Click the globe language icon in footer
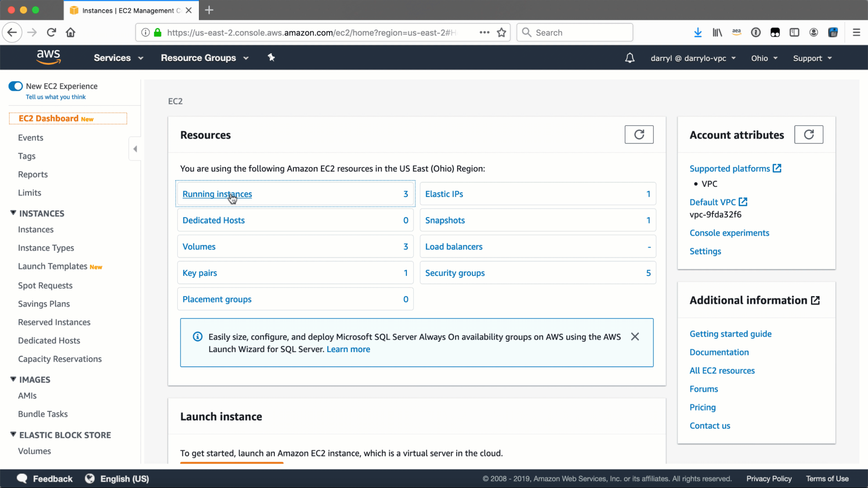 (90, 478)
